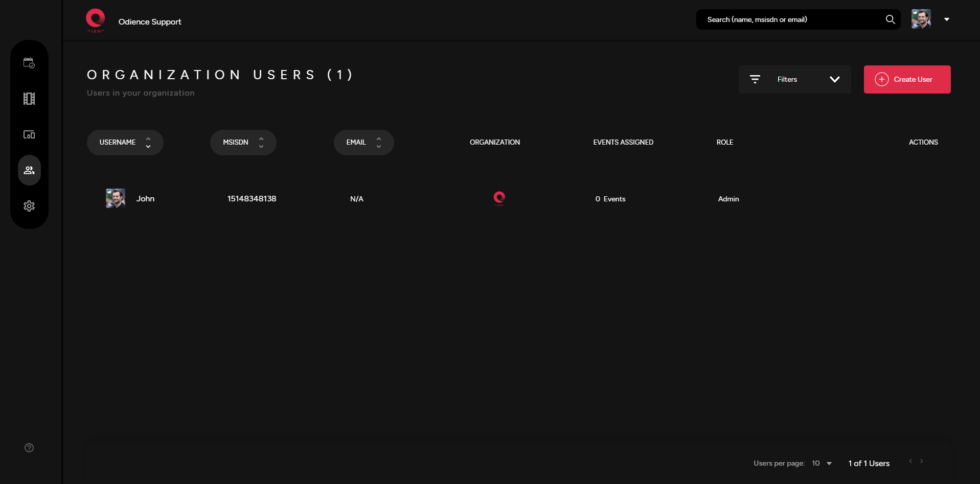Viewport: 980px width, 484px height.
Task: Sort the table by Username
Action: (x=125, y=143)
